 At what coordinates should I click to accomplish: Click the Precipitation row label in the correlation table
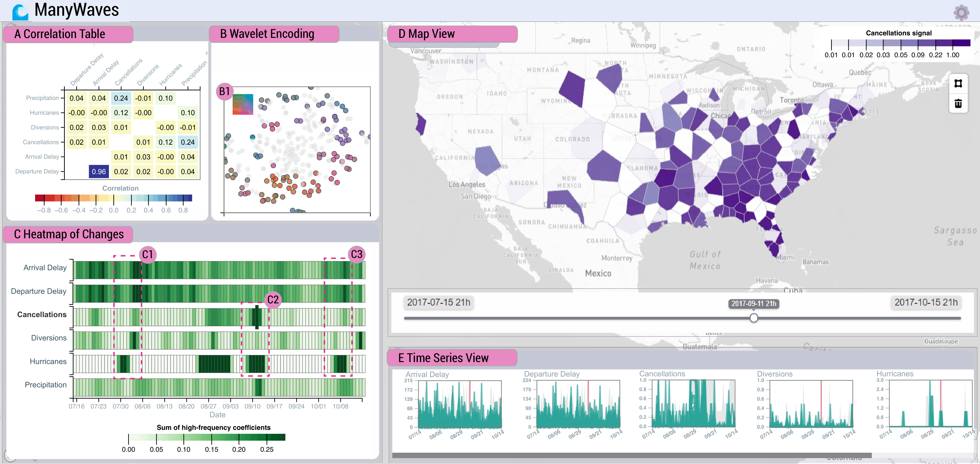click(x=42, y=98)
